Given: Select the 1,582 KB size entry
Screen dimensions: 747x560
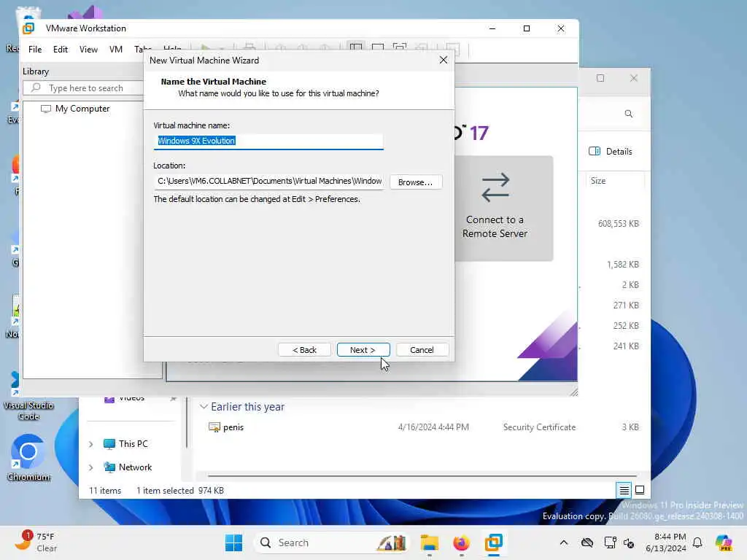Looking at the screenshot, I should pyautogui.click(x=623, y=265).
